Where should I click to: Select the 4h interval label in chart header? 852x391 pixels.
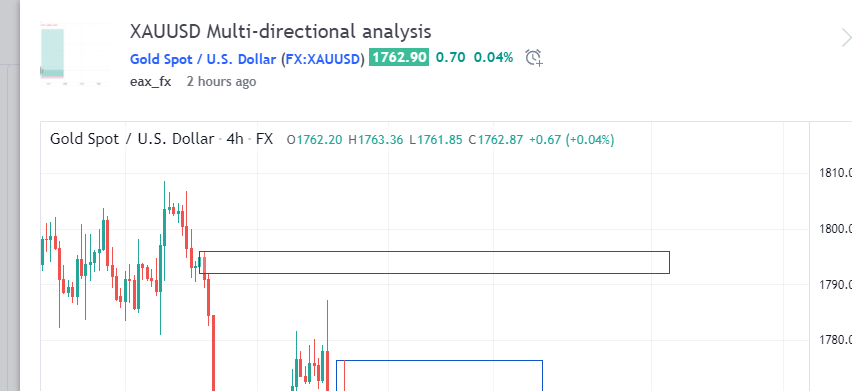[235, 140]
